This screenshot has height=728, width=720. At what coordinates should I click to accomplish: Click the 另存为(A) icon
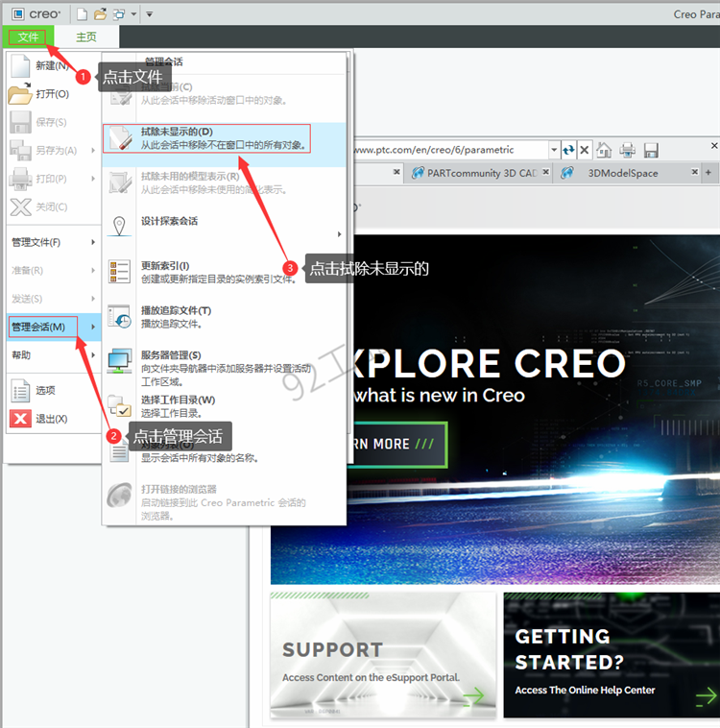point(20,151)
